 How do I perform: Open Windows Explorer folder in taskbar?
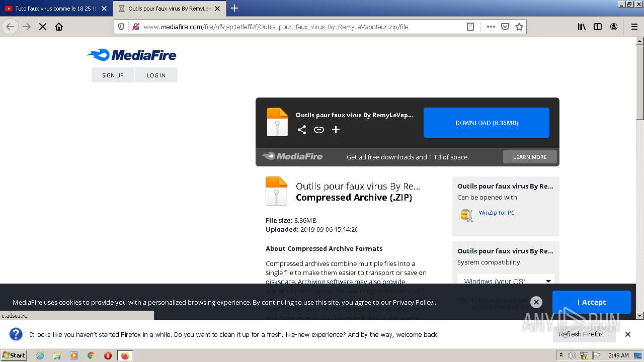(x=57, y=355)
